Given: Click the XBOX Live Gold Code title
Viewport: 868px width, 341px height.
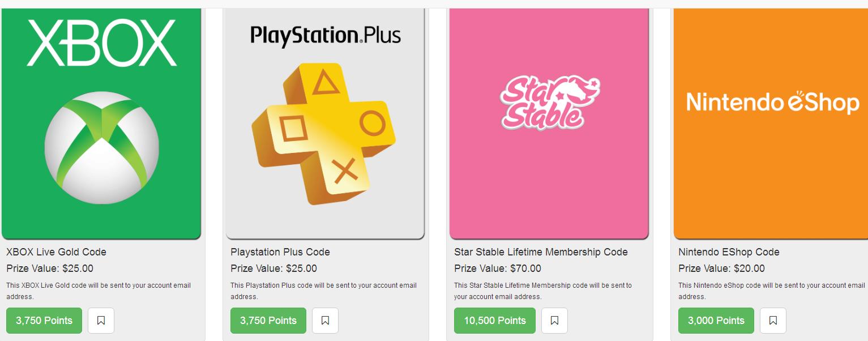Looking at the screenshot, I should coord(56,252).
